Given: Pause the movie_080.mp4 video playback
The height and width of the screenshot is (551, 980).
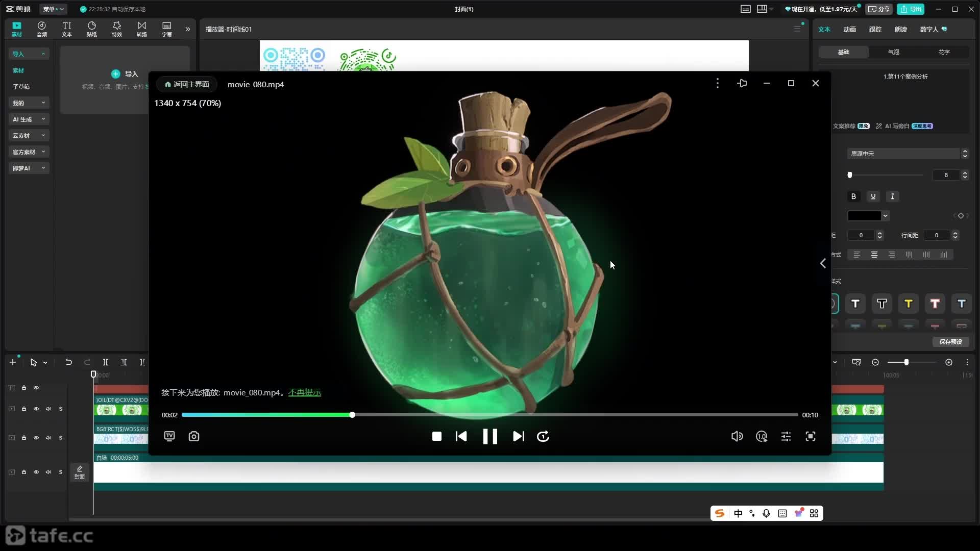Looking at the screenshot, I should [490, 436].
